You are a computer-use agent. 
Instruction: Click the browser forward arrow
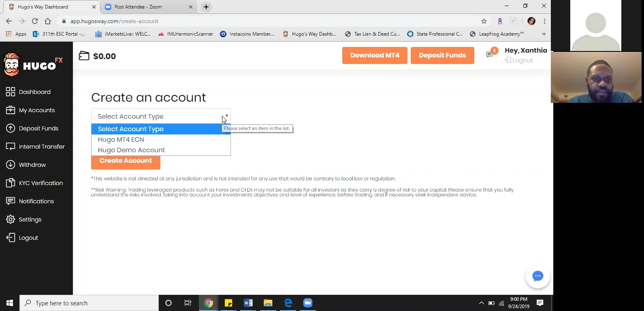(x=22, y=21)
